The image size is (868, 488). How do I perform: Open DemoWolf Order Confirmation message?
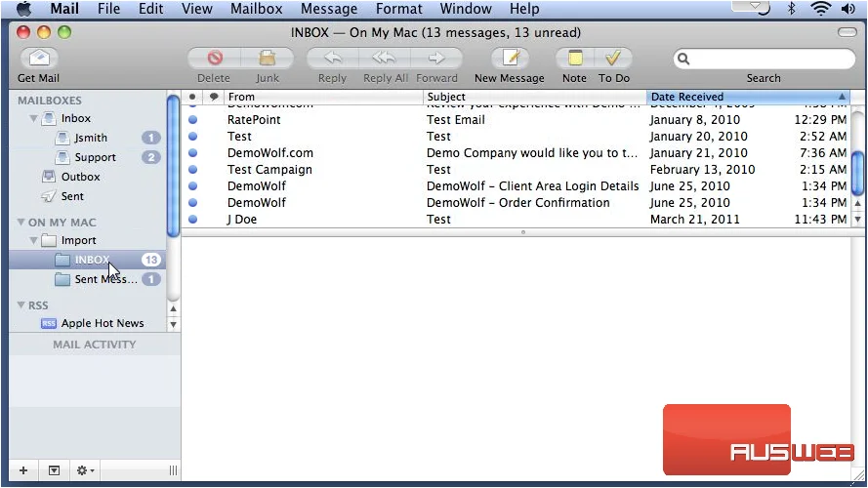coord(517,202)
